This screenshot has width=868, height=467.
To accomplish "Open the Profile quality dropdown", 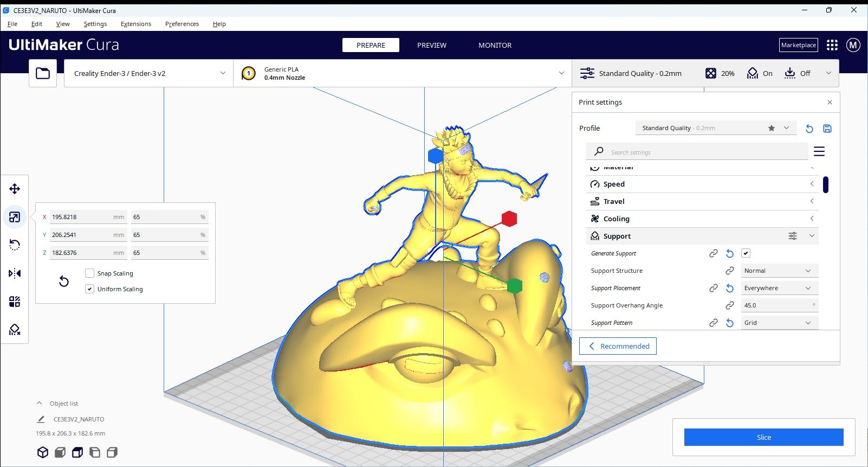I will coord(716,128).
